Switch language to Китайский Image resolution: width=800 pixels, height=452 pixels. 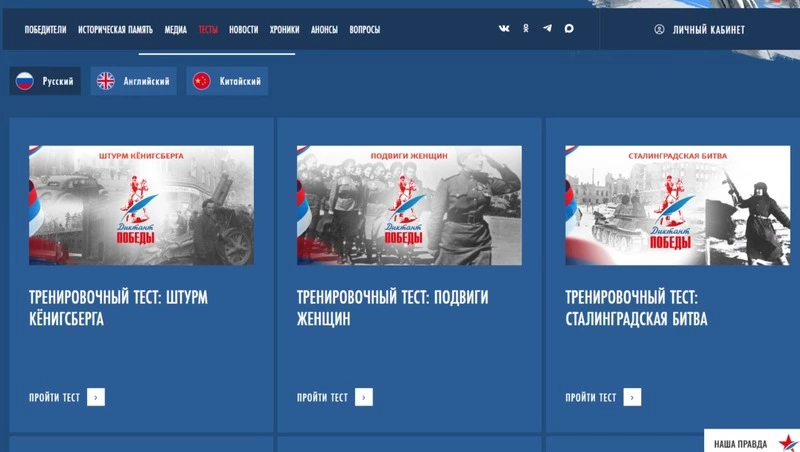(229, 81)
